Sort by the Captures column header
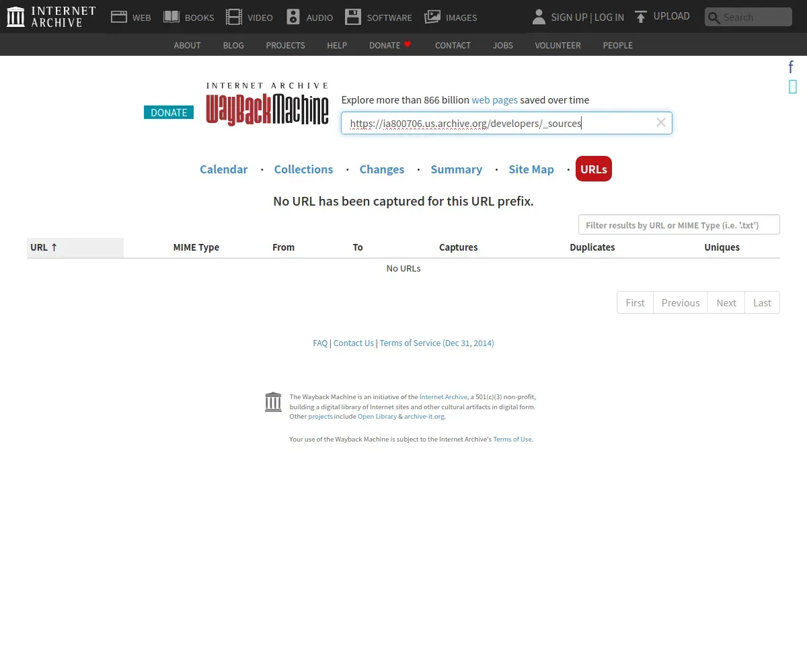807x672 pixels. pos(459,247)
